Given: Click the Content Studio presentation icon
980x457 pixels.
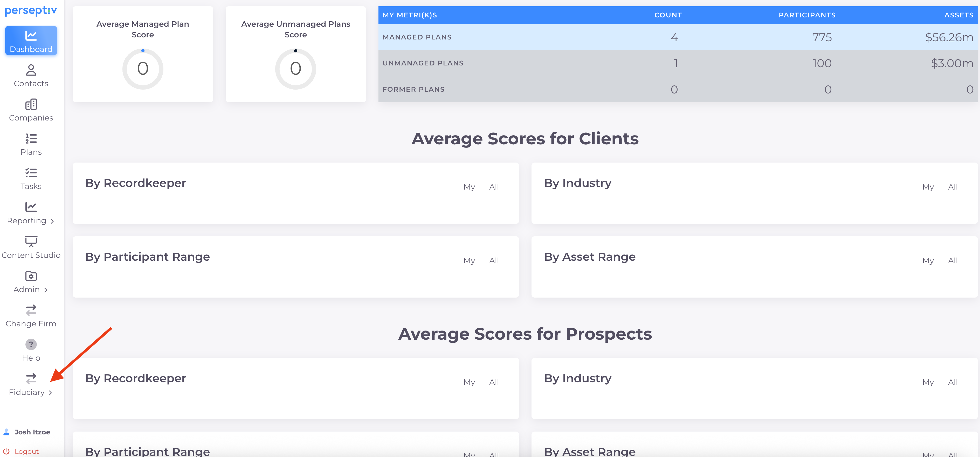Looking at the screenshot, I should [31, 241].
